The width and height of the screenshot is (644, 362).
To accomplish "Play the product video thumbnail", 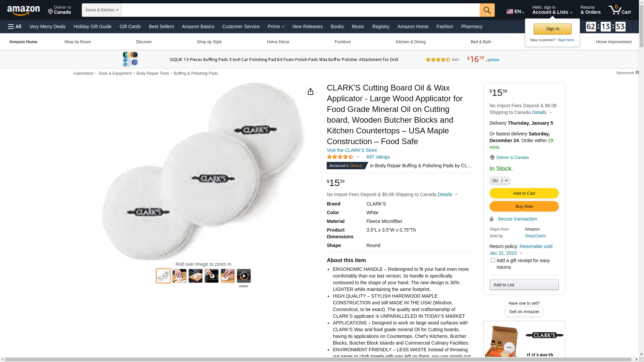I will (244, 276).
